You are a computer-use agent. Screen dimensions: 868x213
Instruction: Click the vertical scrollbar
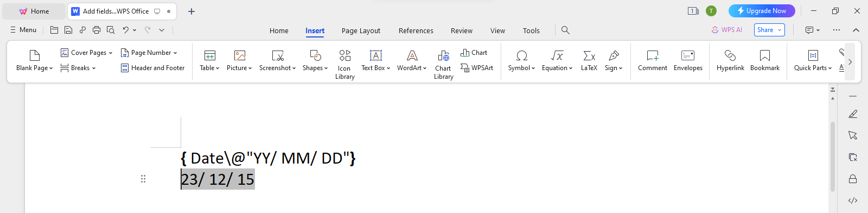point(833,156)
